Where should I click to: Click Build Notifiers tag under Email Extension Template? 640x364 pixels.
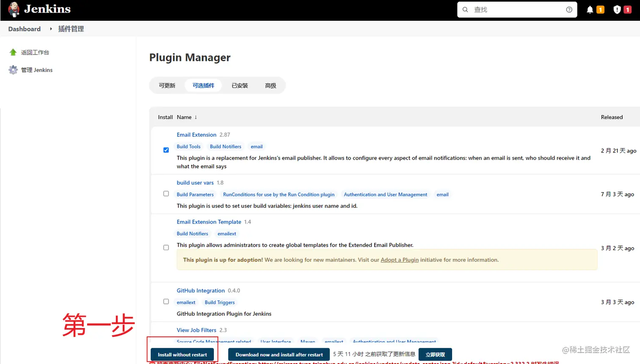(x=192, y=234)
